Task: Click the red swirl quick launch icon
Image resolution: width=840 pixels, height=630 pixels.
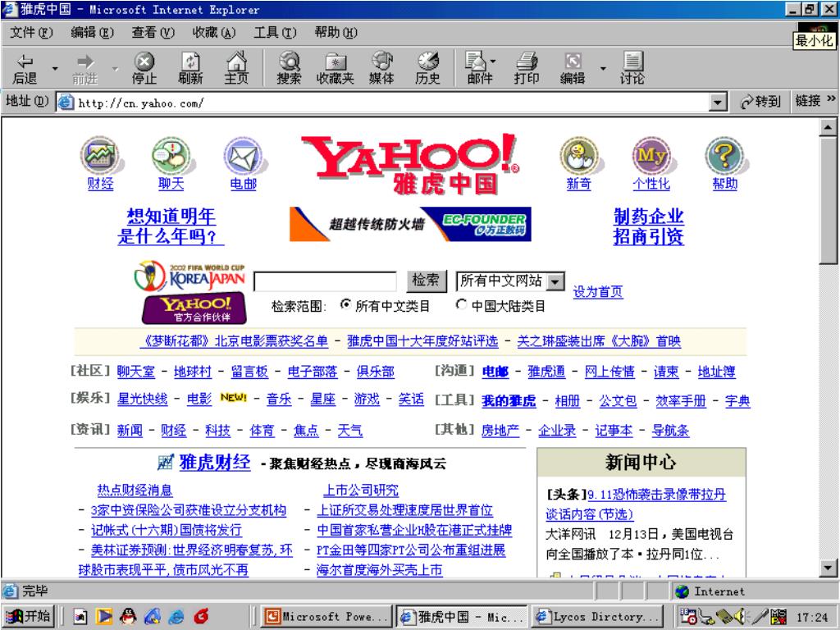Action: [201, 617]
